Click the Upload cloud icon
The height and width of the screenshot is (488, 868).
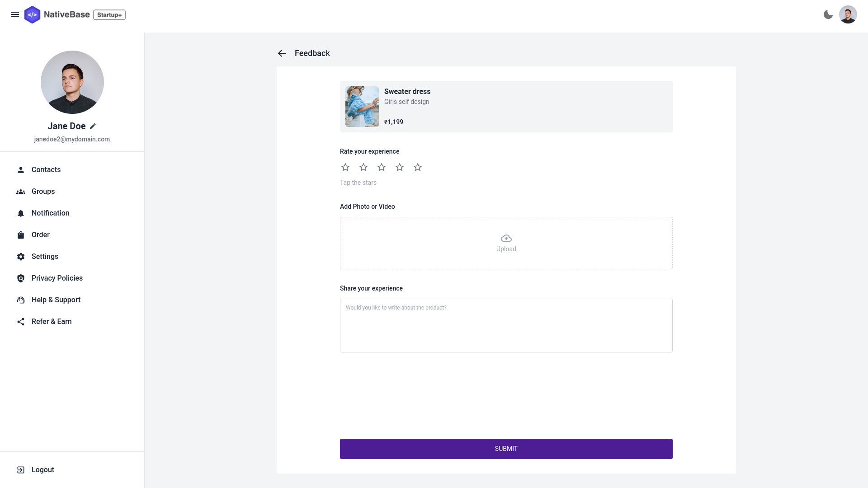click(x=506, y=238)
